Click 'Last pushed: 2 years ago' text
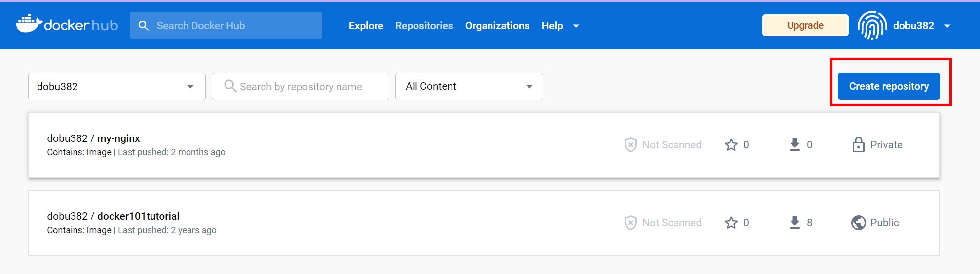 click(167, 230)
